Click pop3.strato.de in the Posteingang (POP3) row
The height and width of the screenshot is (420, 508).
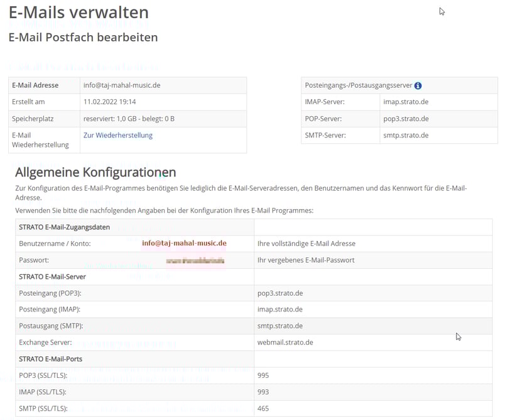pyautogui.click(x=280, y=293)
